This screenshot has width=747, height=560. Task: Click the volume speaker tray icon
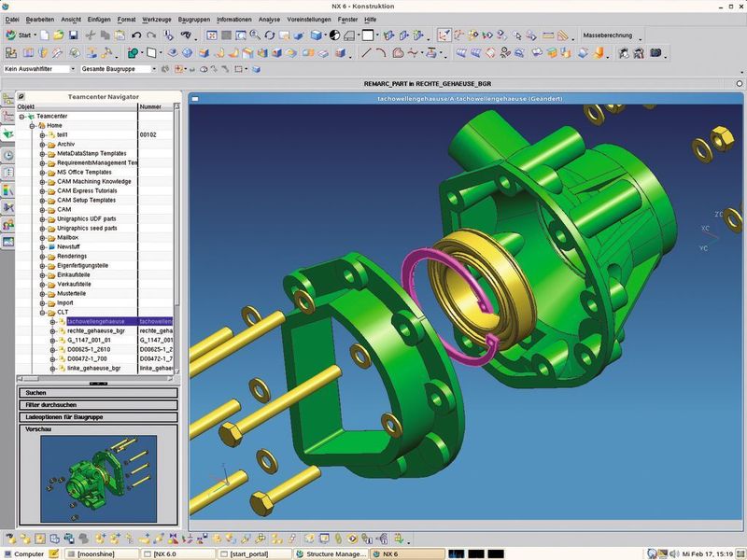(674, 553)
